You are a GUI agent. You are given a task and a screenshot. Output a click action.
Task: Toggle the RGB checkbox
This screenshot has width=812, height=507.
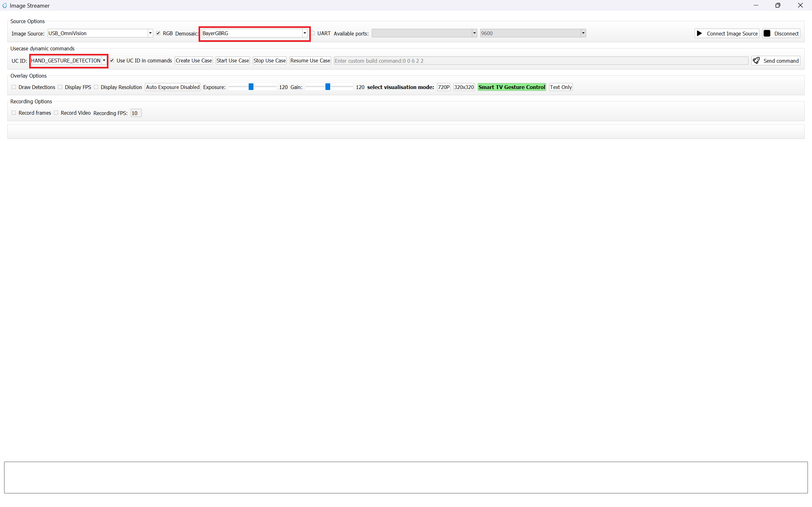158,33
